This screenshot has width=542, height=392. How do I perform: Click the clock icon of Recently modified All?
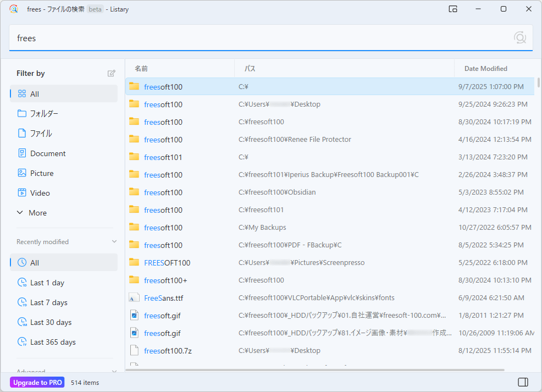tap(22, 262)
